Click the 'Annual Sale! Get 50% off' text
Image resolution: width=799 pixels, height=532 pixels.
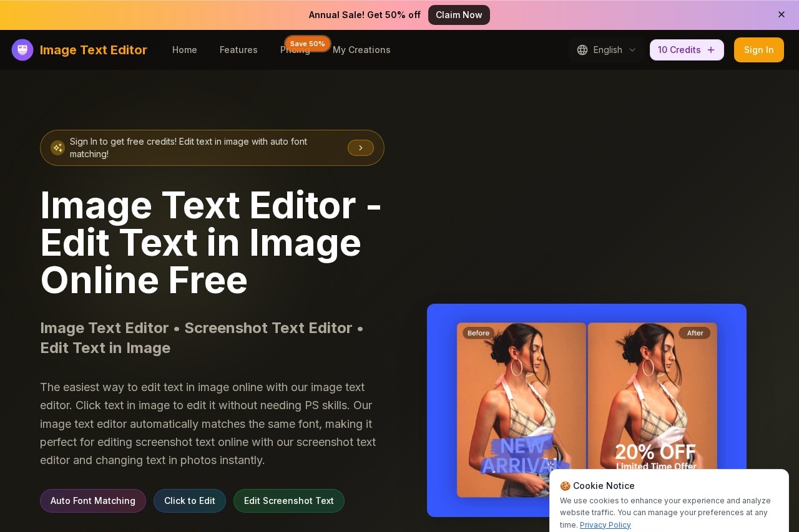[x=365, y=15]
